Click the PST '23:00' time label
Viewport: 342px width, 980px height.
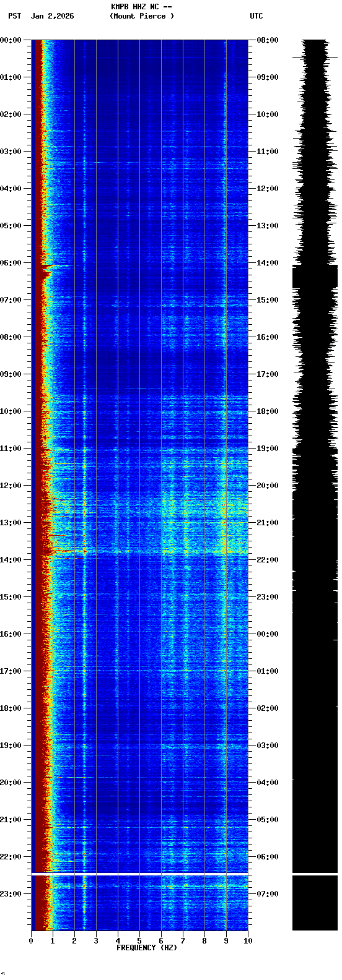[11, 894]
